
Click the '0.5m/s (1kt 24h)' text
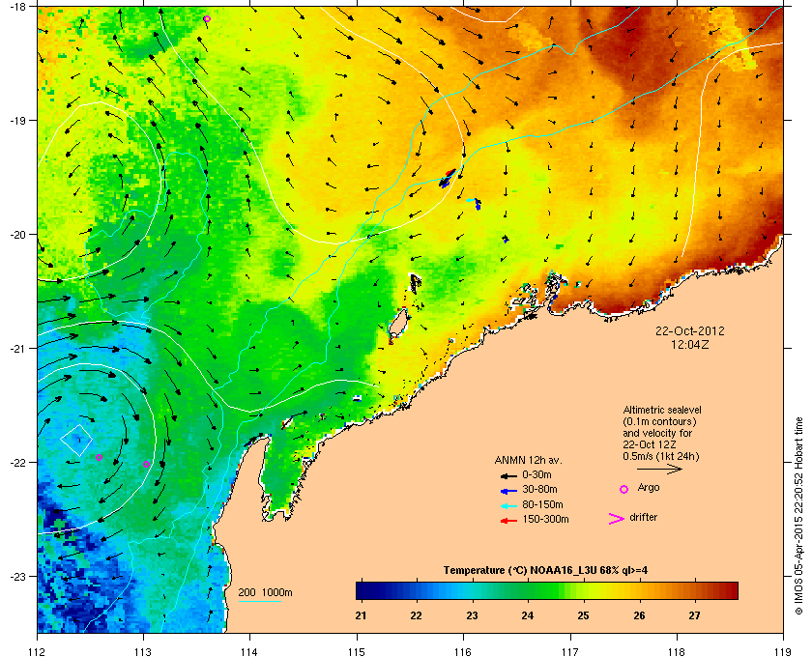tap(661, 456)
